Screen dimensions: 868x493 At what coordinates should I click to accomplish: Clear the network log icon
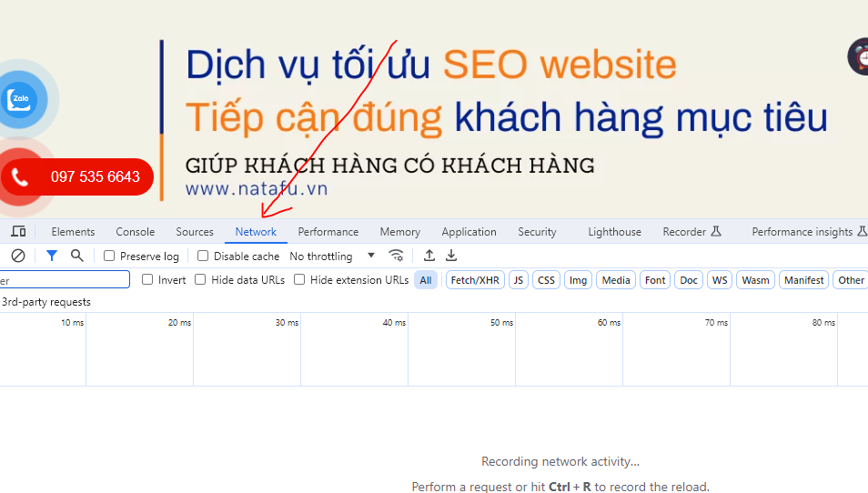pos(18,256)
